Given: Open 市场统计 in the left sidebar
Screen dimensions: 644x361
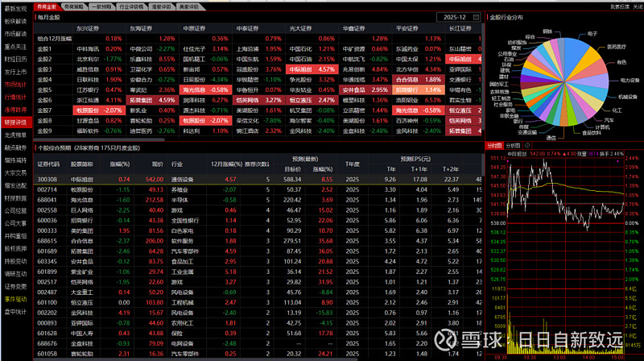Looking at the screenshot, I should click(x=15, y=85).
